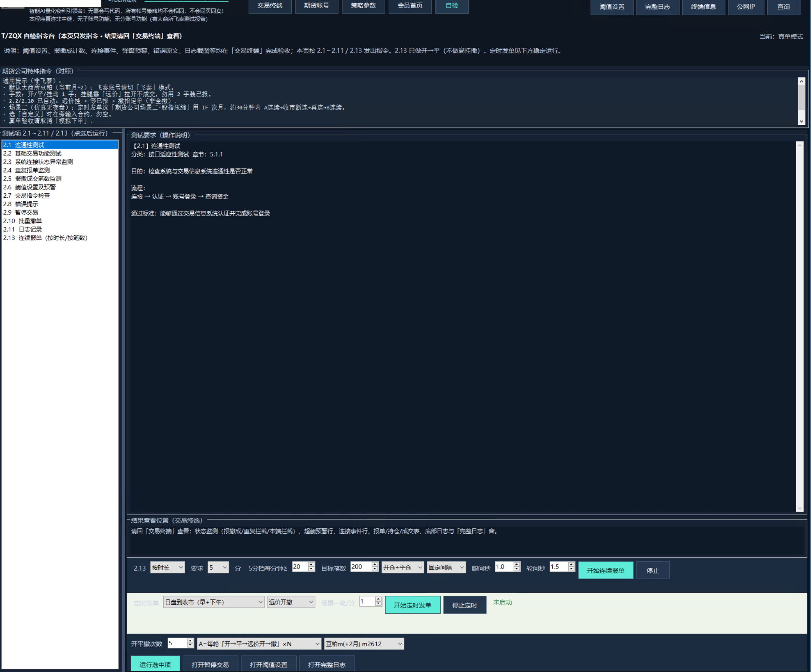The image size is (811, 672).
Task: Click the 运行选中项 button
Action: coord(155,664)
